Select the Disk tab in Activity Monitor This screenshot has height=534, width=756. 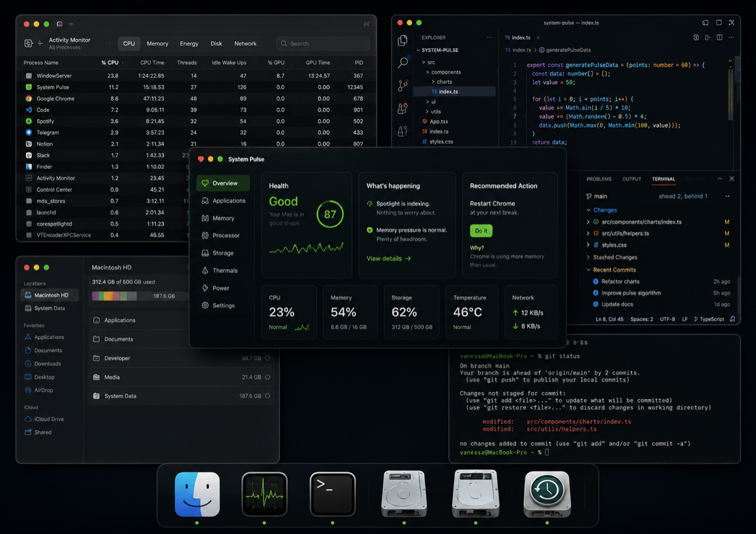point(216,44)
